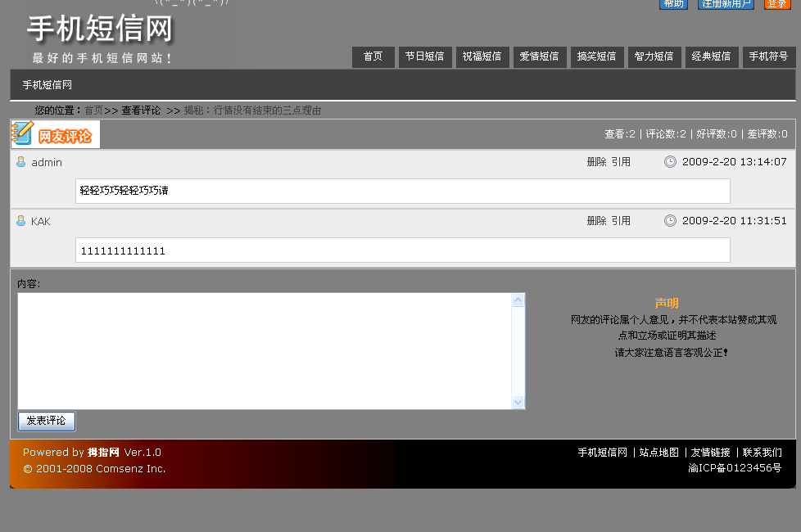Click the admin username

point(47,162)
